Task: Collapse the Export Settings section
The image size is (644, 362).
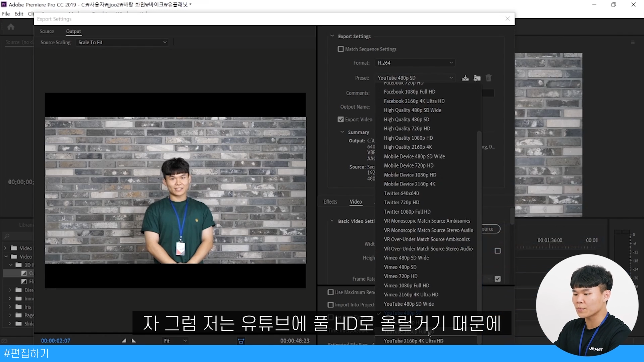Action: 332,36
